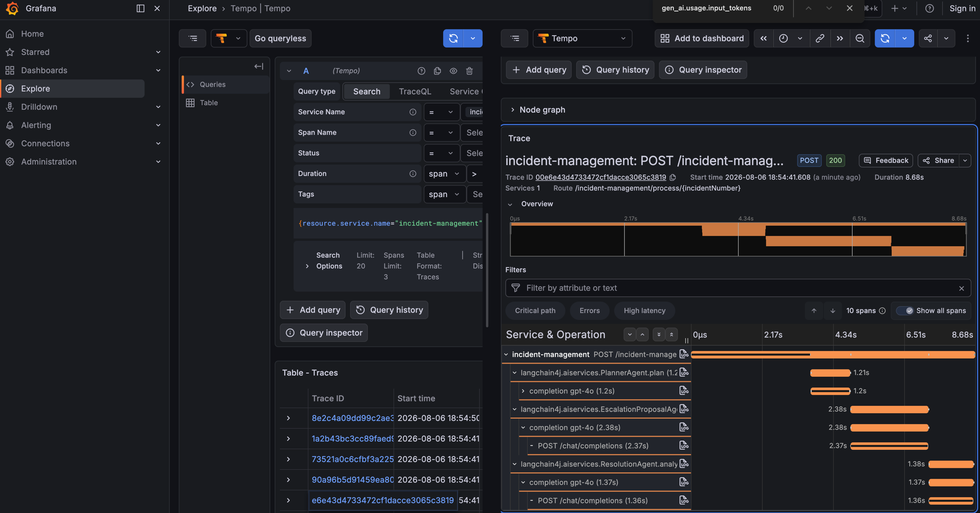
Task: Expand completion gpt-4o (1.2s) span
Action: point(523,391)
